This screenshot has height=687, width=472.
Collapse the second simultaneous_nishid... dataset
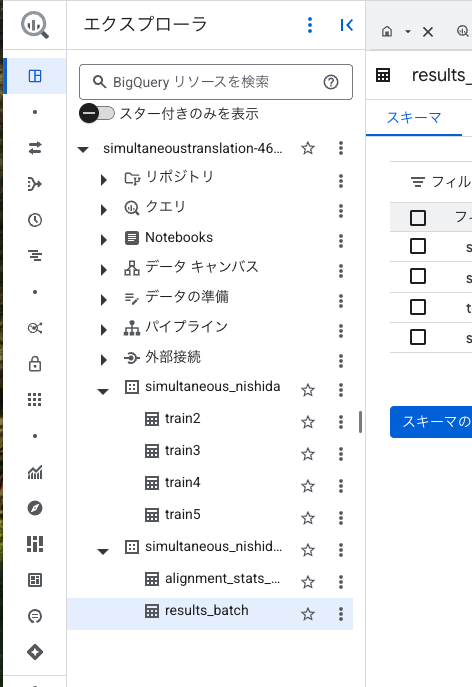pos(103,552)
